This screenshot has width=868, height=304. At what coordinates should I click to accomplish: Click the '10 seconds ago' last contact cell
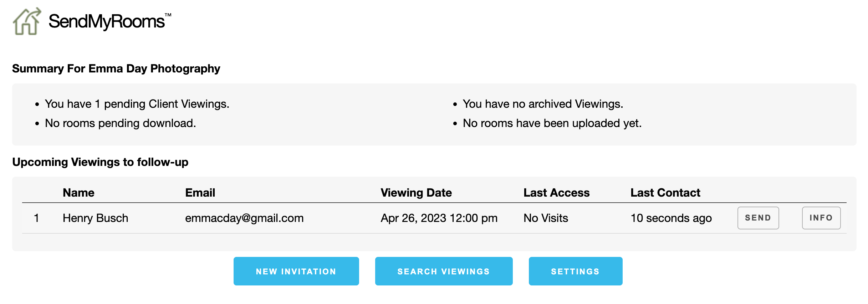click(x=671, y=218)
